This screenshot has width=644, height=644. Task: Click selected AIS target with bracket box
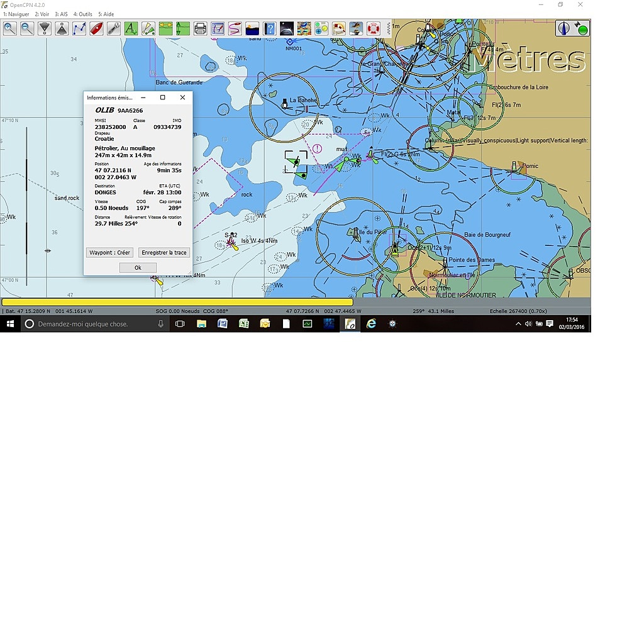point(296,162)
